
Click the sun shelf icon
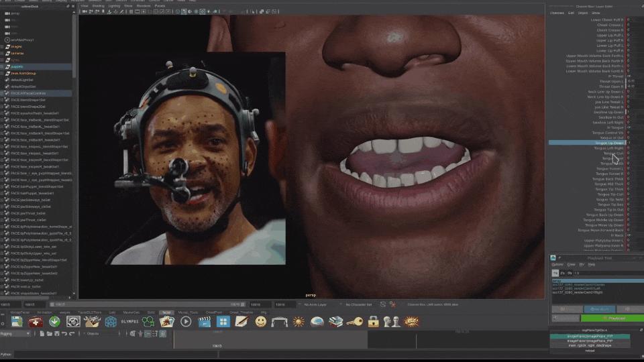(299, 322)
